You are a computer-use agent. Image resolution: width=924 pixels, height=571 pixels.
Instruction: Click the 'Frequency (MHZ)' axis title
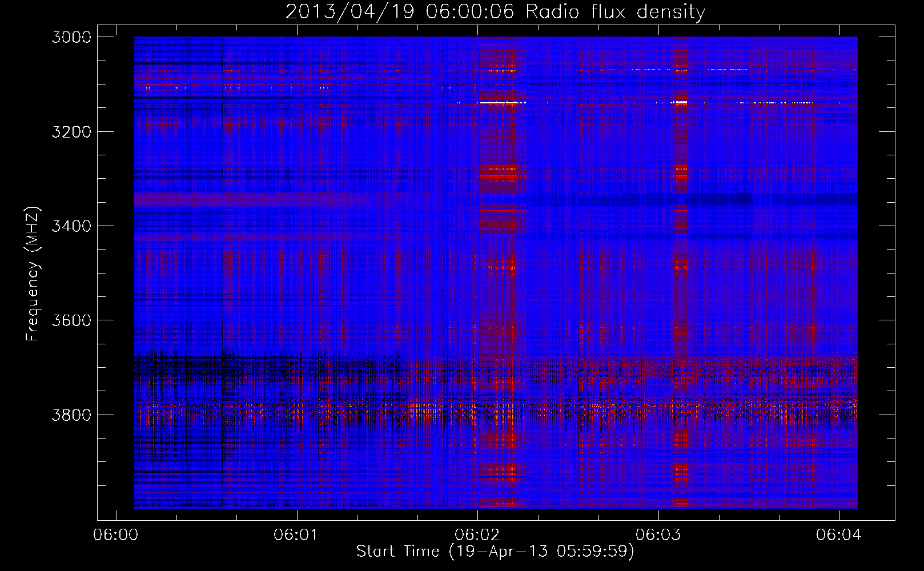pyautogui.click(x=33, y=274)
